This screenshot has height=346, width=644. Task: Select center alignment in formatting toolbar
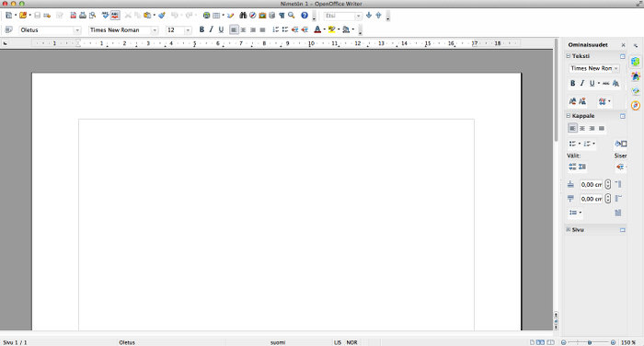[x=243, y=29]
